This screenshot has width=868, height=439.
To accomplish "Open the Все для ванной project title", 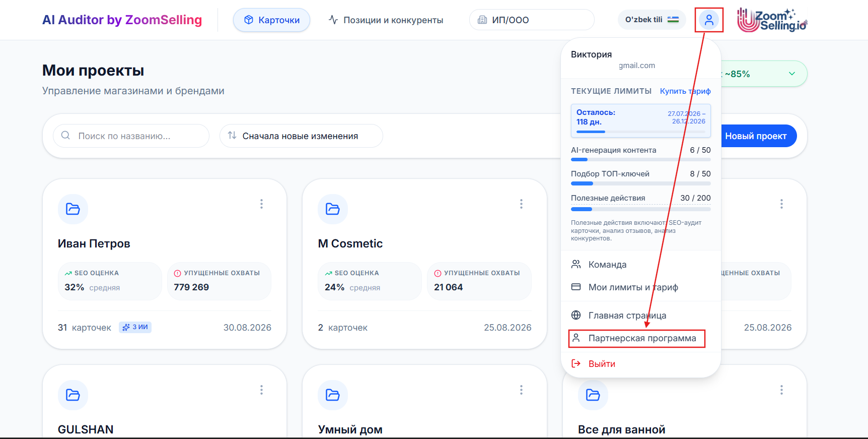I will [622, 429].
